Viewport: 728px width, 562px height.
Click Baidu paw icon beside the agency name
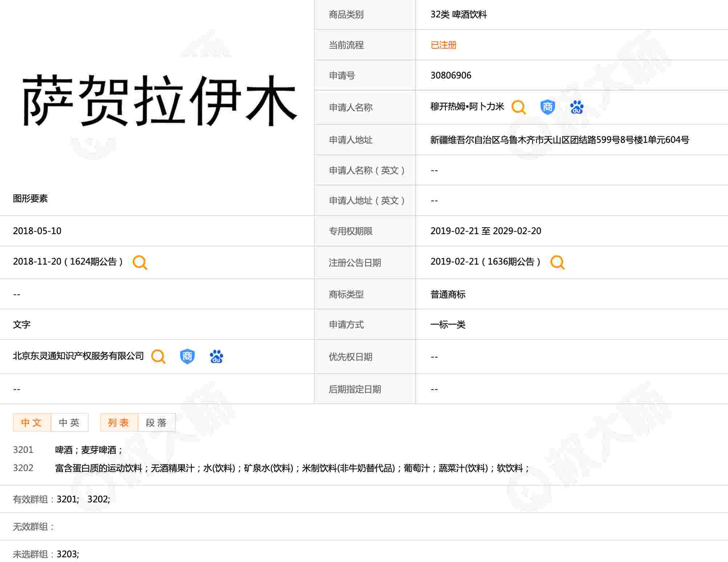[216, 357]
